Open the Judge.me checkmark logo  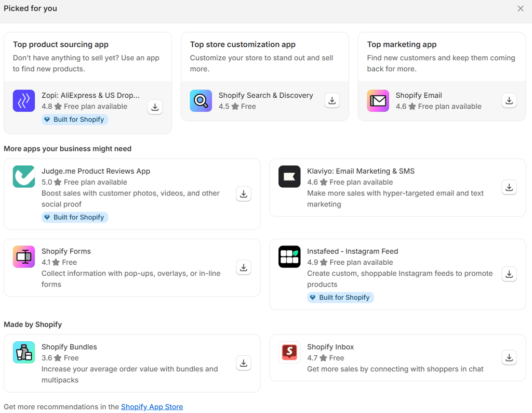[x=24, y=177]
